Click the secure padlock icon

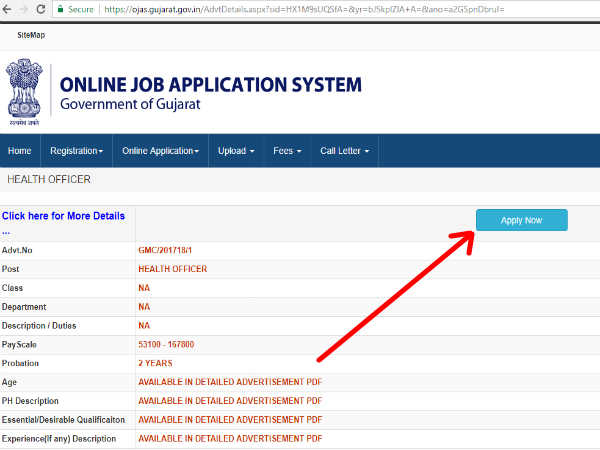coord(60,9)
